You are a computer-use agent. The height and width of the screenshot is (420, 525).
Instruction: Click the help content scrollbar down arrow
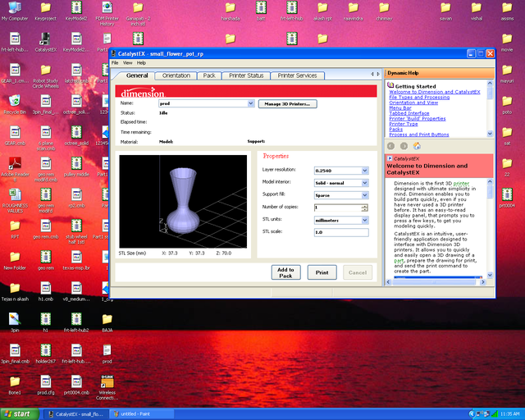pos(490,276)
